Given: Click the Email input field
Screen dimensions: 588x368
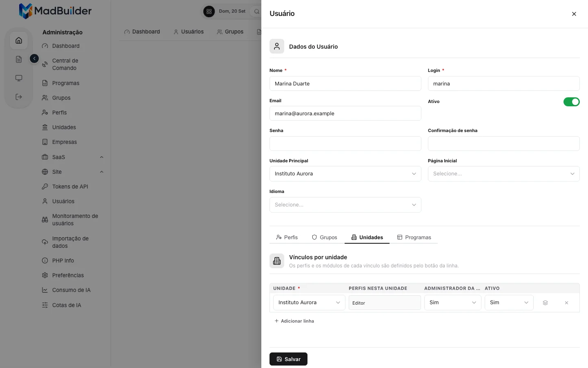Looking at the screenshot, I should coord(345,113).
